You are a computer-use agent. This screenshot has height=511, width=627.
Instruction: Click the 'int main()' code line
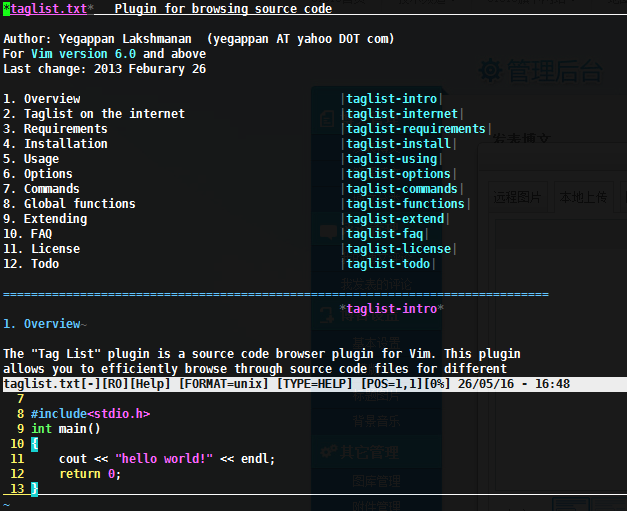tap(66, 429)
